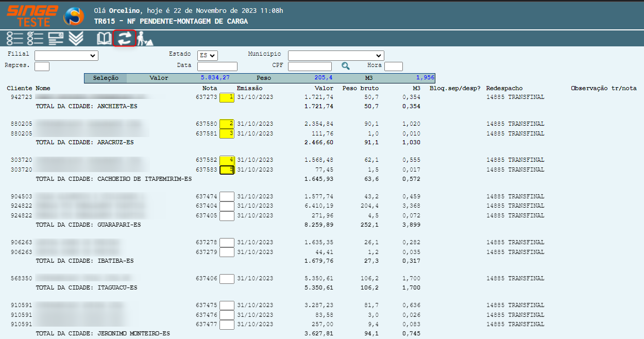This screenshot has height=339, width=644.
Task: Click the triple chevron down icon
Action: [x=76, y=38]
